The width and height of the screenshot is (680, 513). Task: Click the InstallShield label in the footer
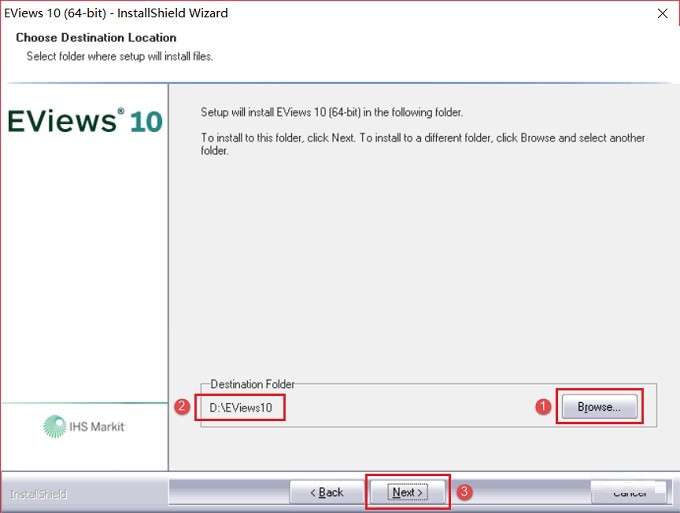click(x=39, y=494)
